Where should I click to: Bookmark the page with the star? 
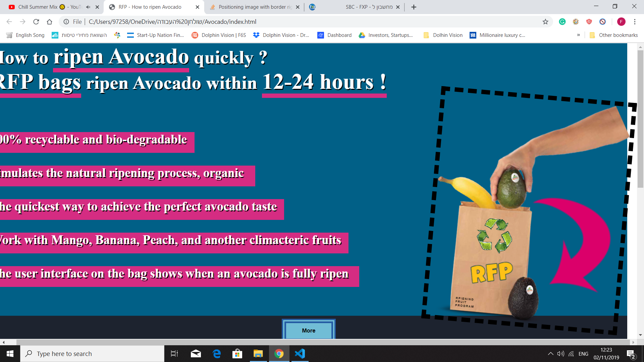(x=546, y=21)
